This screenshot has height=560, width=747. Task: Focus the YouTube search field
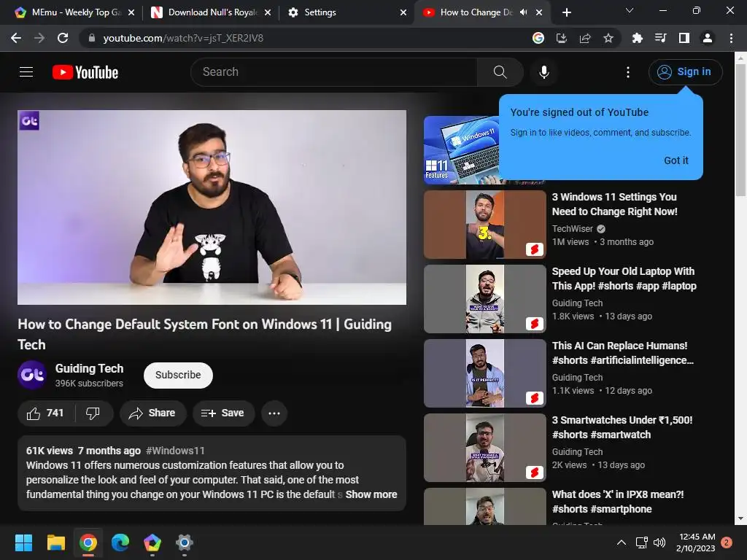[333, 72]
